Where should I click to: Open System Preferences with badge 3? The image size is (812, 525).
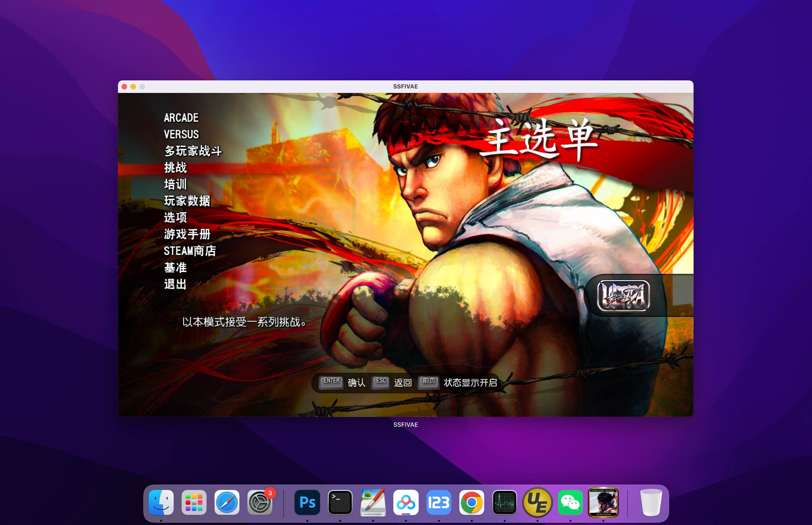click(x=260, y=502)
